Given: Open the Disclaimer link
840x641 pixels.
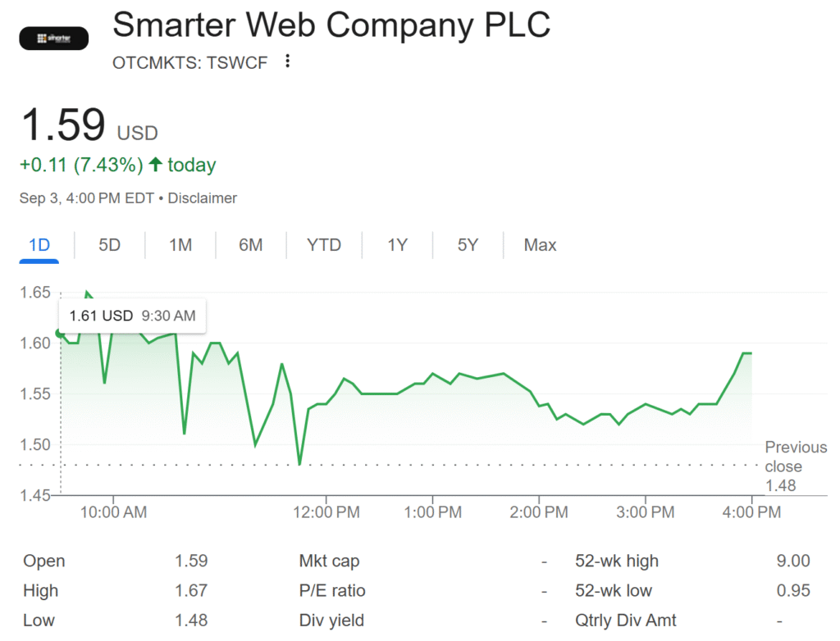Looking at the screenshot, I should pos(203,198).
